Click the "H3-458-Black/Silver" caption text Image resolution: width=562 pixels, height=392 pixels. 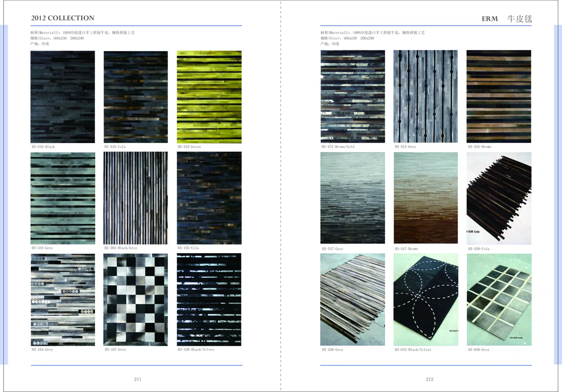[x=196, y=349]
